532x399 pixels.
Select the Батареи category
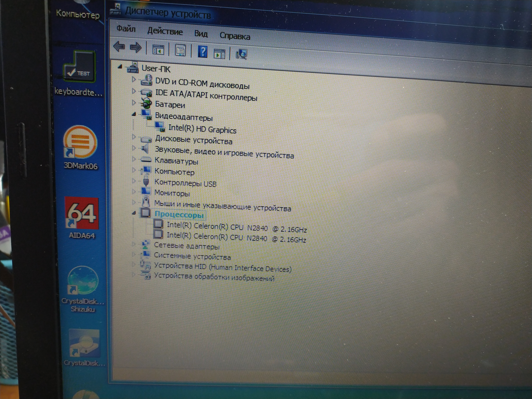(170, 105)
